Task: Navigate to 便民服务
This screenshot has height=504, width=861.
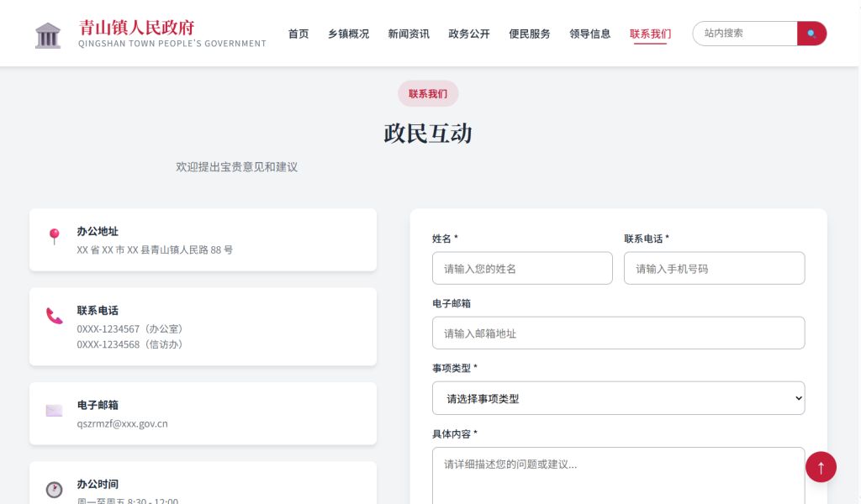Action: pos(530,34)
